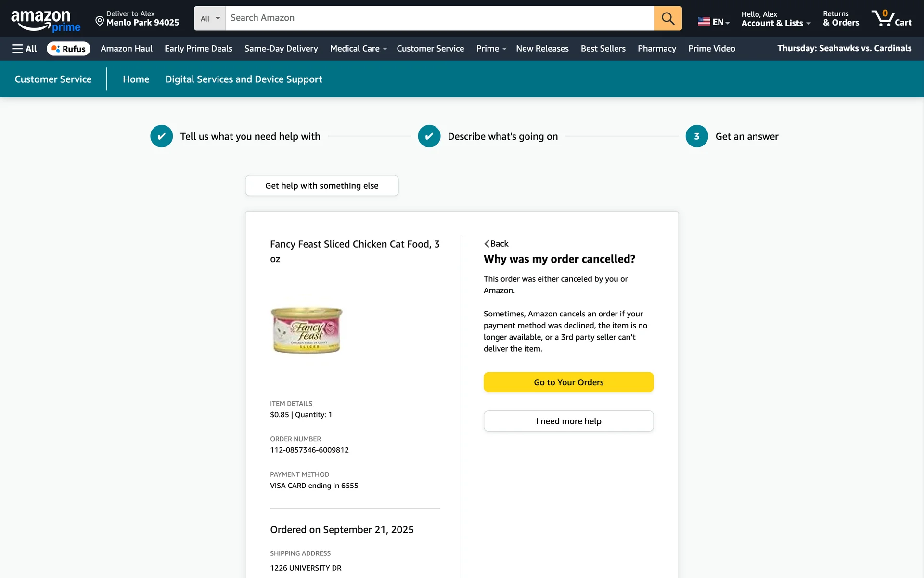The width and height of the screenshot is (924, 578).
Task: Click the I need more help button
Action: (x=568, y=421)
